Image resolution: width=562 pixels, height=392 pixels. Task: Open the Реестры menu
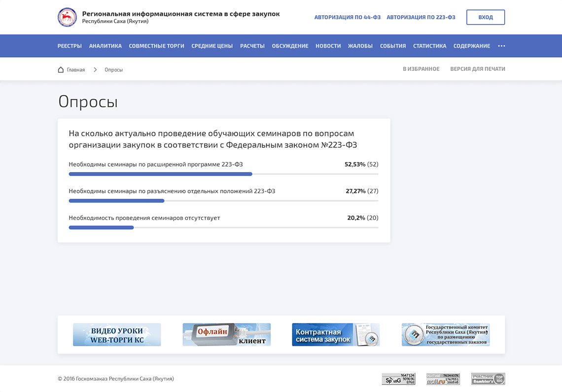coord(70,46)
